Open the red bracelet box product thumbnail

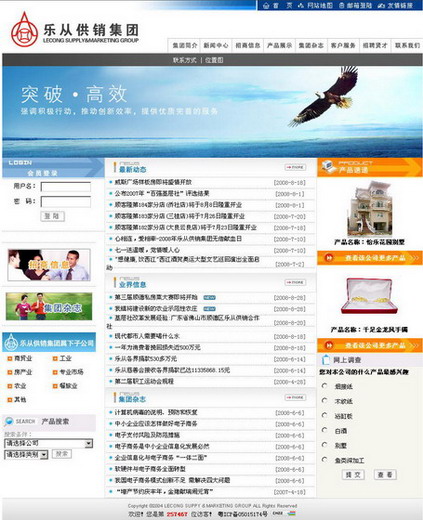click(369, 296)
